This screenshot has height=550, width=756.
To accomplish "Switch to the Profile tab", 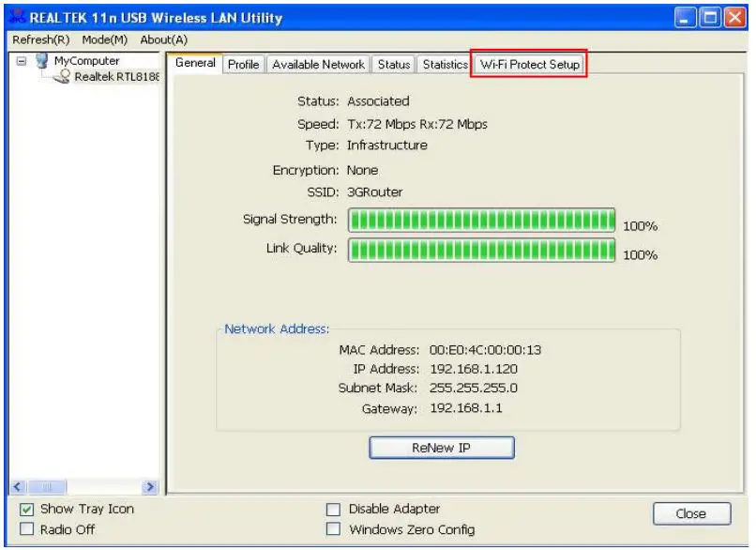I will click(x=244, y=64).
